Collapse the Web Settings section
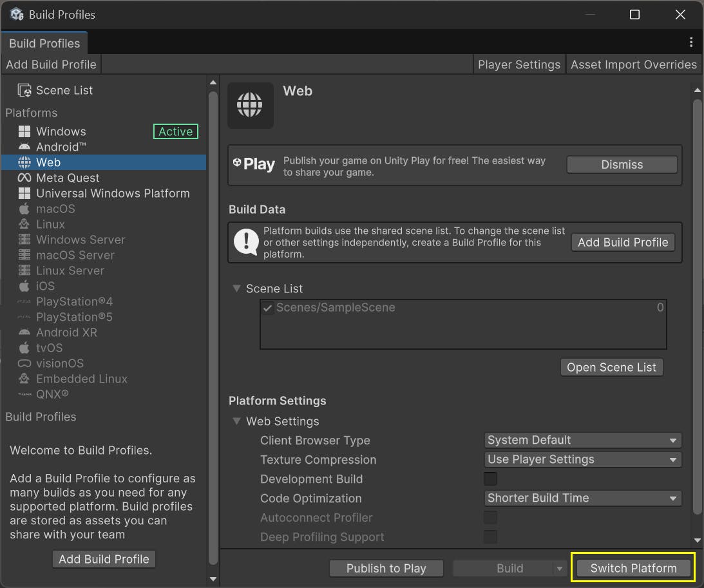Image resolution: width=704 pixels, height=588 pixels. [237, 421]
